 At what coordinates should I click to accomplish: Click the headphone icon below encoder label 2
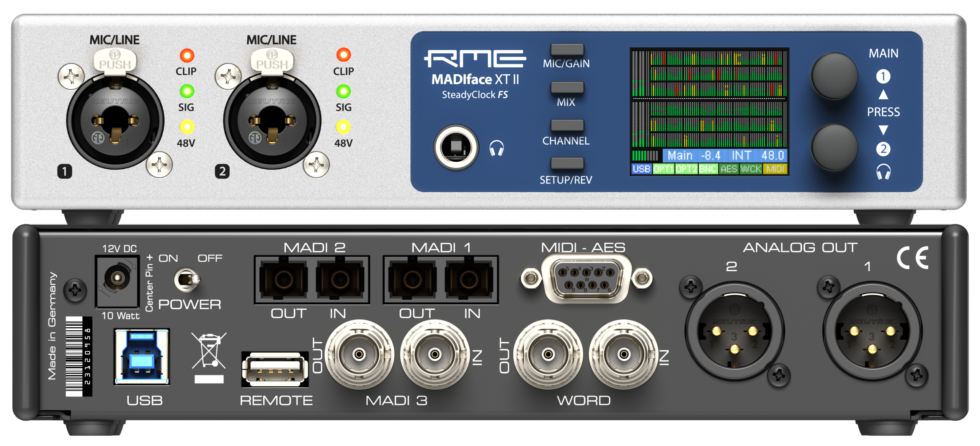tap(884, 172)
